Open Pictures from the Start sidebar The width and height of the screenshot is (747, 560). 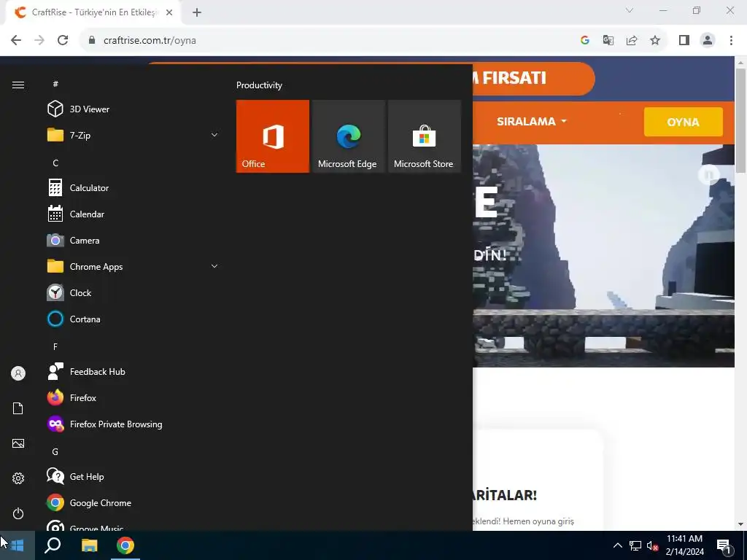tap(18, 443)
